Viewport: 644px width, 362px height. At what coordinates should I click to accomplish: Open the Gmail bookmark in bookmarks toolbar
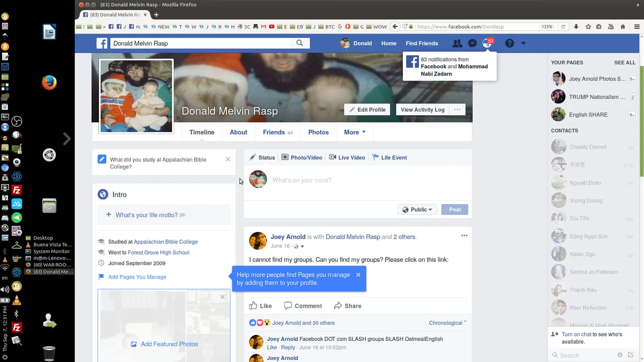tap(264, 27)
